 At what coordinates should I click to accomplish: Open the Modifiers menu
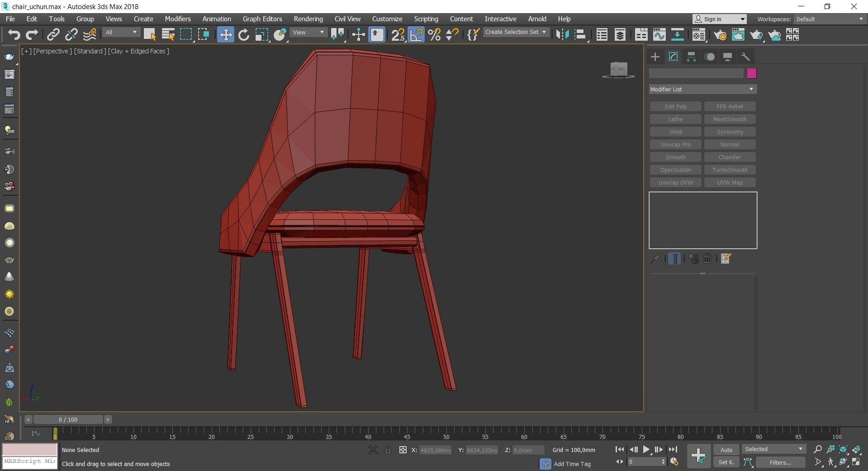(x=178, y=19)
